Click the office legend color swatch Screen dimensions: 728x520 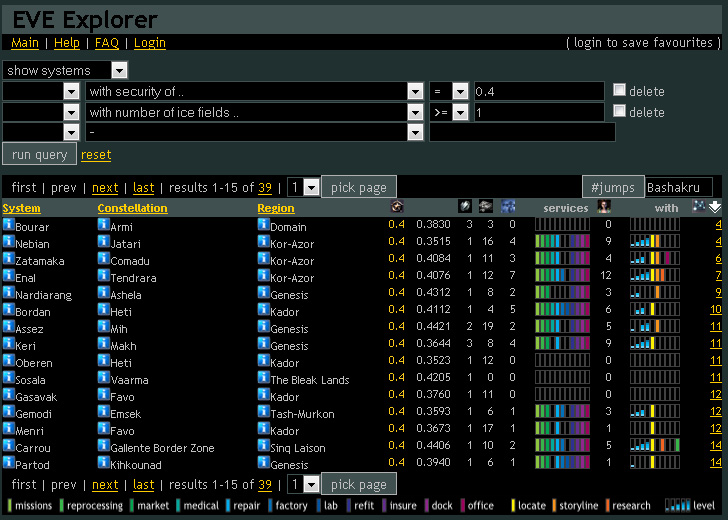[x=463, y=506]
